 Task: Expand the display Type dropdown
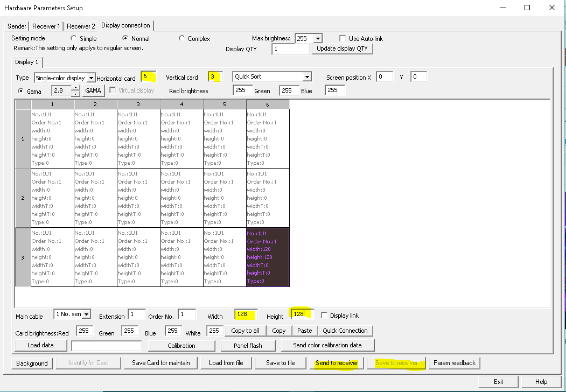[x=91, y=78]
